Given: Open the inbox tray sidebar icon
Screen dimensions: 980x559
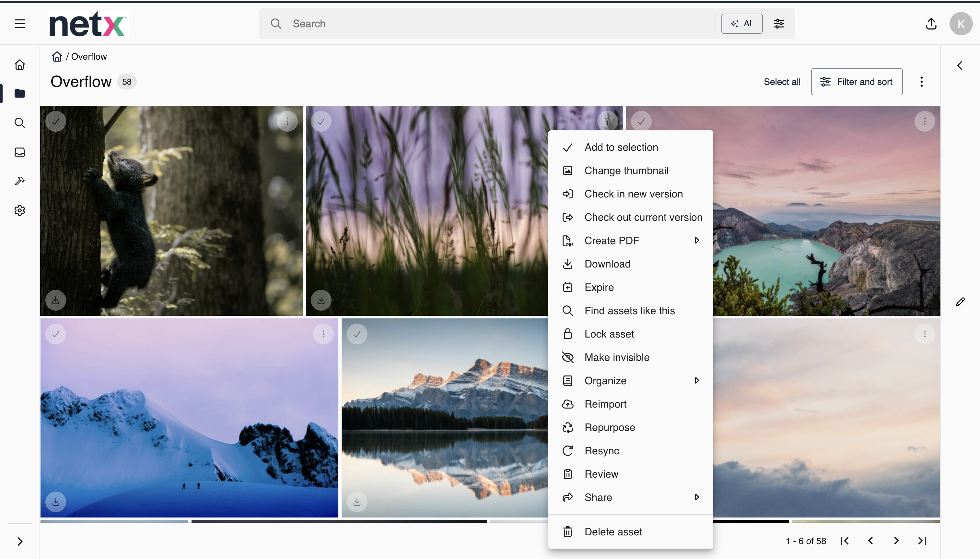Looking at the screenshot, I should (20, 152).
